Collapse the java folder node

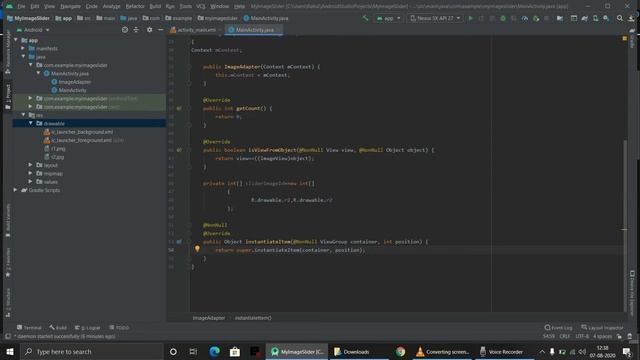23,57
